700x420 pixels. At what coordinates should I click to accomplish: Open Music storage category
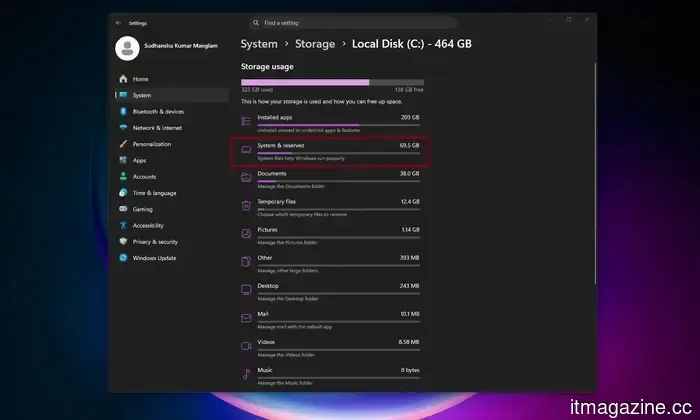point(330,376)
